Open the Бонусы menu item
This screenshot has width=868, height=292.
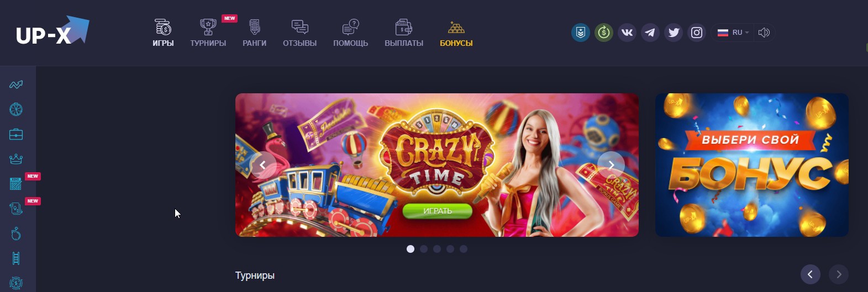[x=456, y=33]
